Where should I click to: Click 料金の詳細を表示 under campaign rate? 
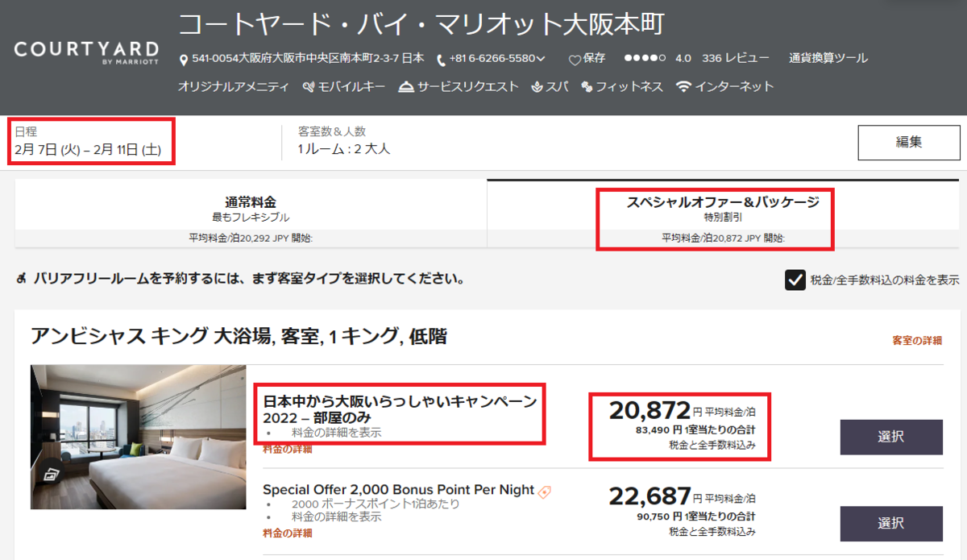[336, 433]
